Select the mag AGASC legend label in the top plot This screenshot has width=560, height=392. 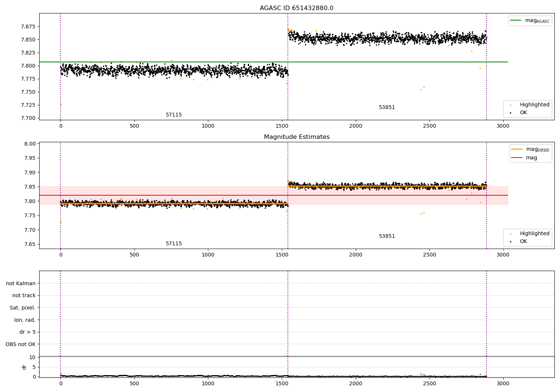(x=537, y=21)
